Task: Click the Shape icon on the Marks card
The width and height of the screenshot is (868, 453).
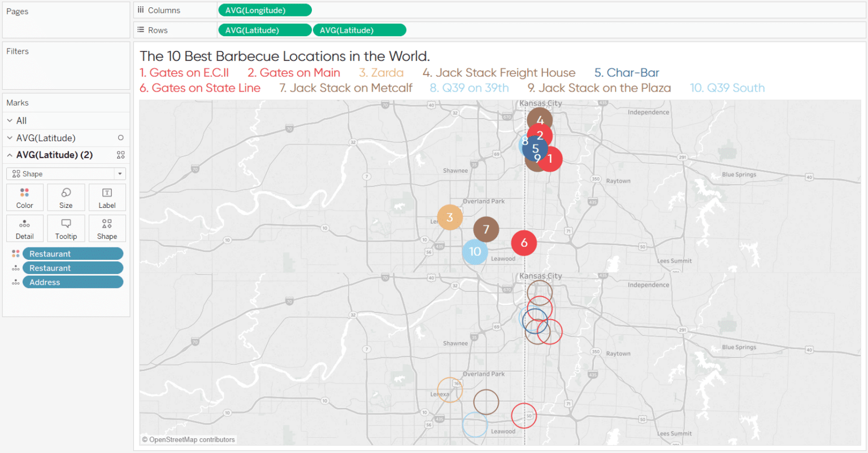Action: 107,228
